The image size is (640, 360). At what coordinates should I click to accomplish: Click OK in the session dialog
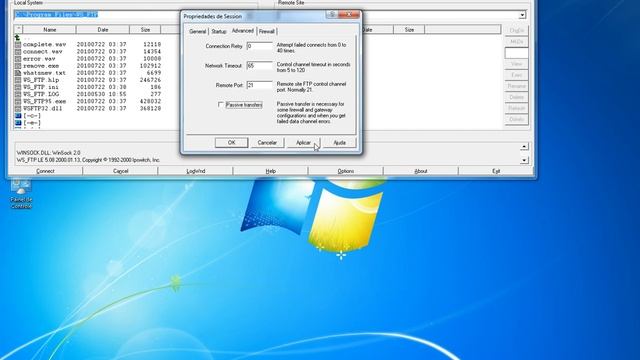click(231, 142)
